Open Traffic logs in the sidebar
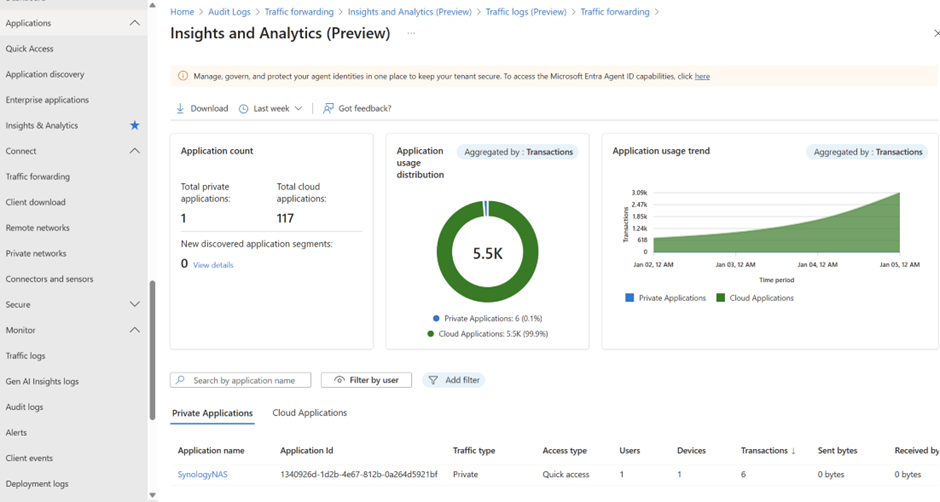Viewport: 940px width, 502px height. coord(25,356)
